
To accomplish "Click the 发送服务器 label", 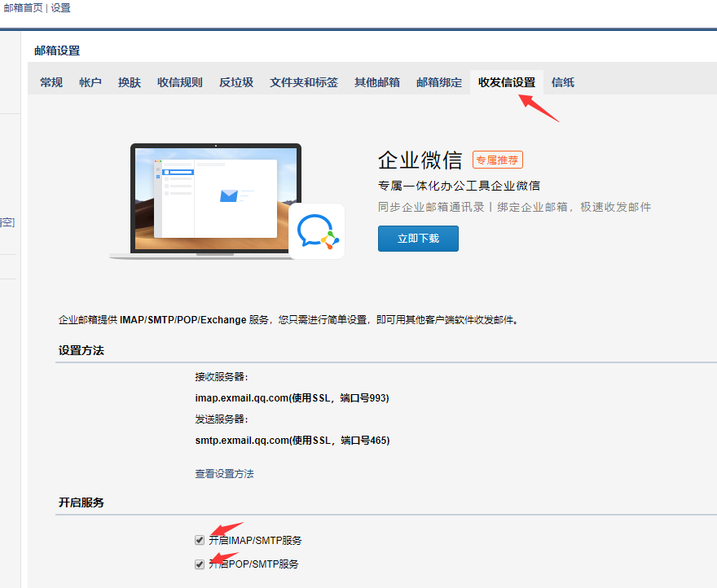I will pyautogui.click(x=222, y=419).
